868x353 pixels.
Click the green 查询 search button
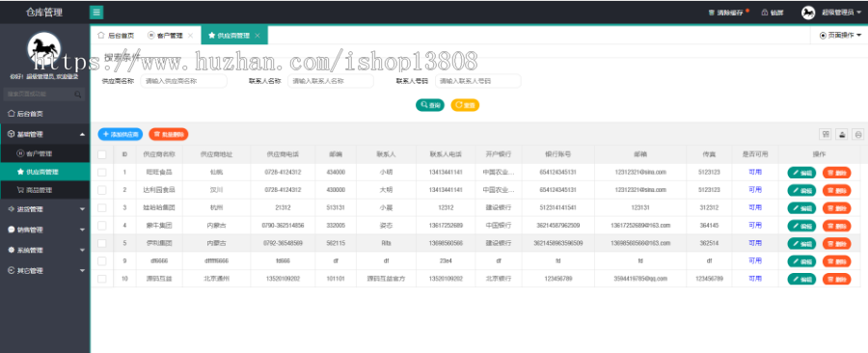click(430, 105)
